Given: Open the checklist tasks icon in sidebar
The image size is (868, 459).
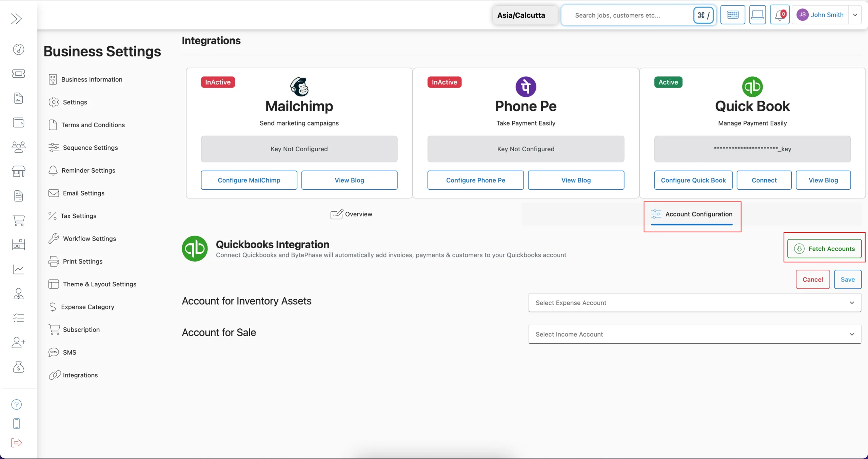Looking at the screenshot, I should pos(19,318).
